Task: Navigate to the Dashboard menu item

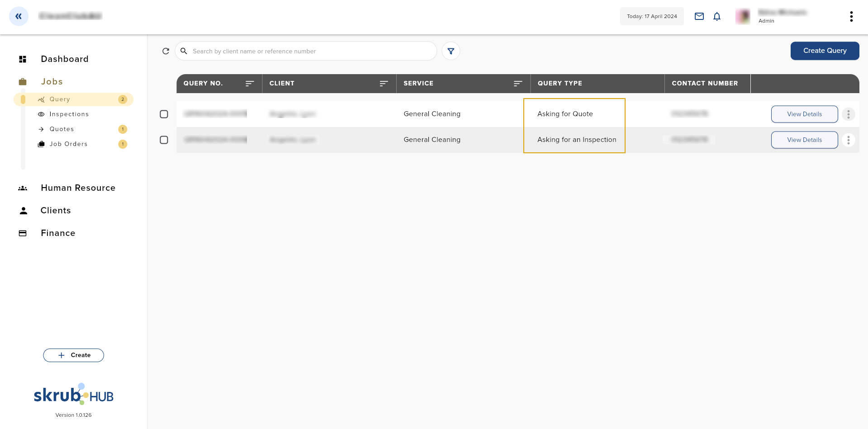Action: pyautogui.click(x=65, y=59)
